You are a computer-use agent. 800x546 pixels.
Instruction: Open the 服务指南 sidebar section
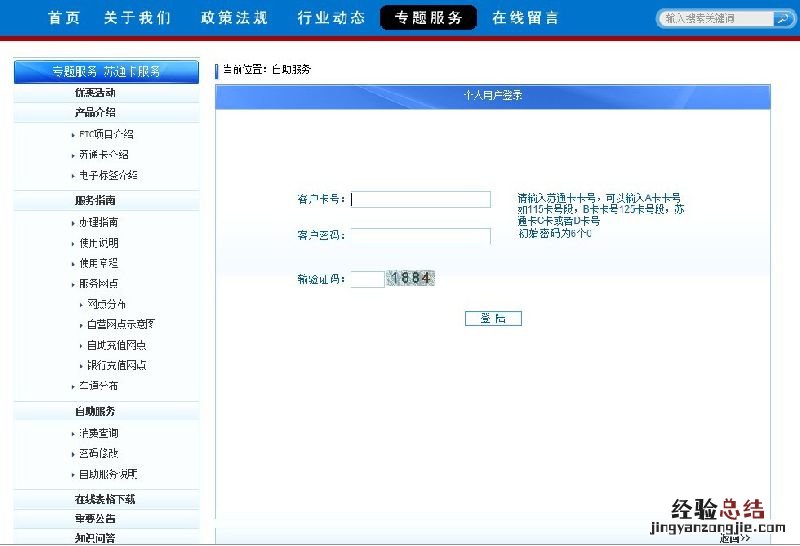[95, 201]
